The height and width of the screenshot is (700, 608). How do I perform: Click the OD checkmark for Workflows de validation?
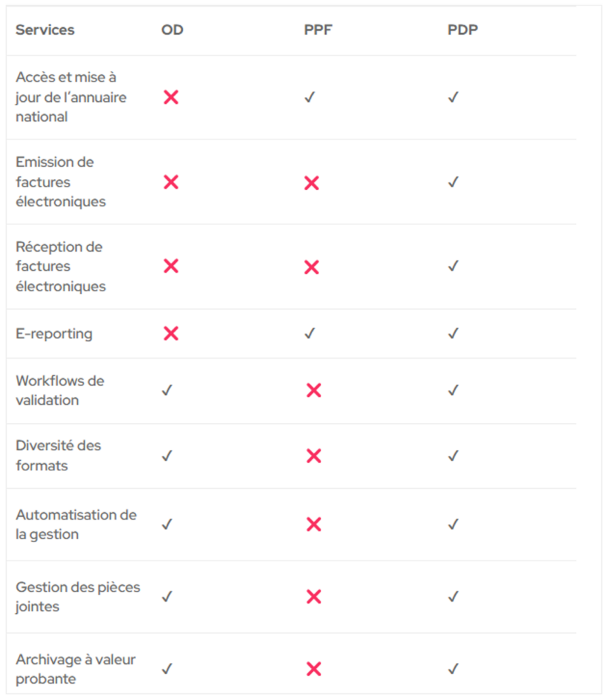[x=167, y=390]
